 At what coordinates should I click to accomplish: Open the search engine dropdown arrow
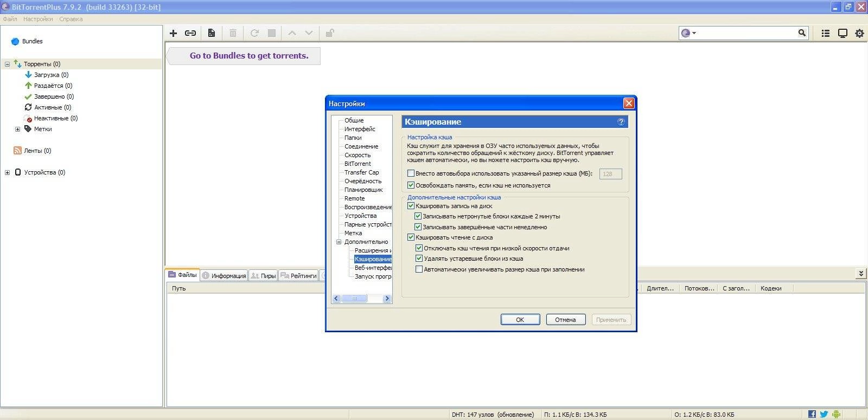click(x=694, y=33)
